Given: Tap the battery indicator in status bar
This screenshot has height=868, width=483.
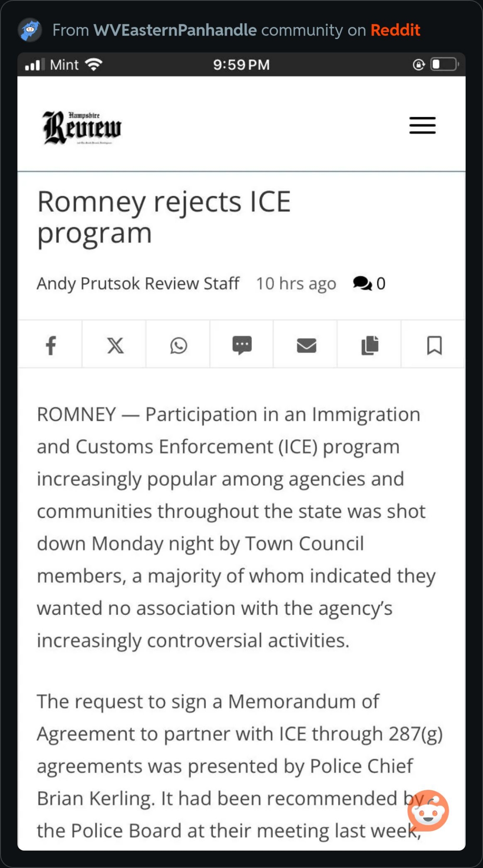Looking at the screenshot, I should coord(444,65).
